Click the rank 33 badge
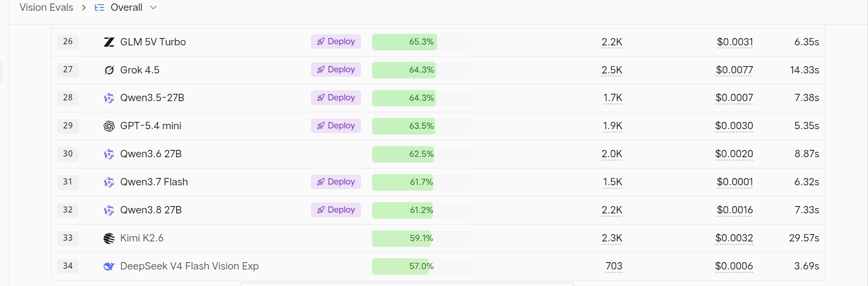Viewport: 868px width, 286px height. click(x=68, y=238)
